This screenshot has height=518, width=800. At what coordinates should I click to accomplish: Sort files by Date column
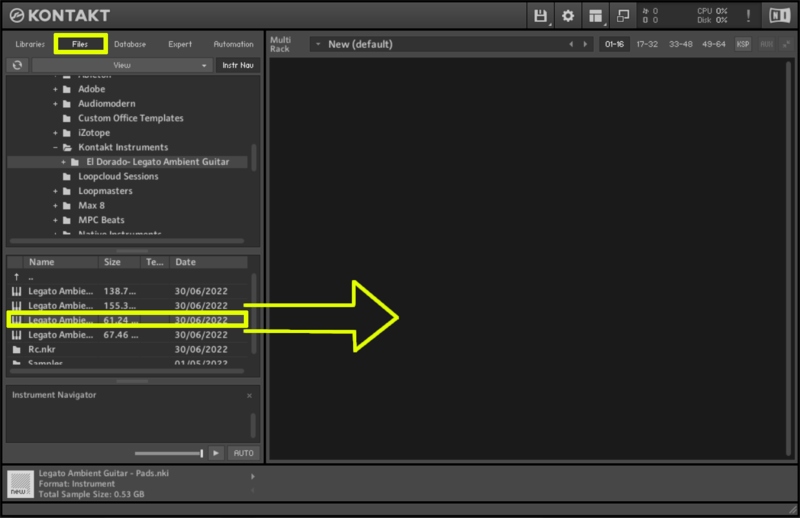click(209, 262)
